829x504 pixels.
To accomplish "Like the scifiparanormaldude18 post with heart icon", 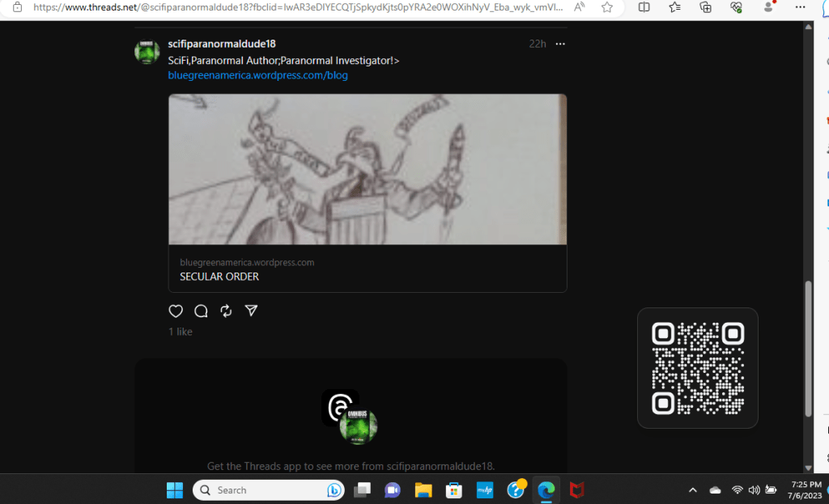I will pyautogui.click(x=176, y=311).
